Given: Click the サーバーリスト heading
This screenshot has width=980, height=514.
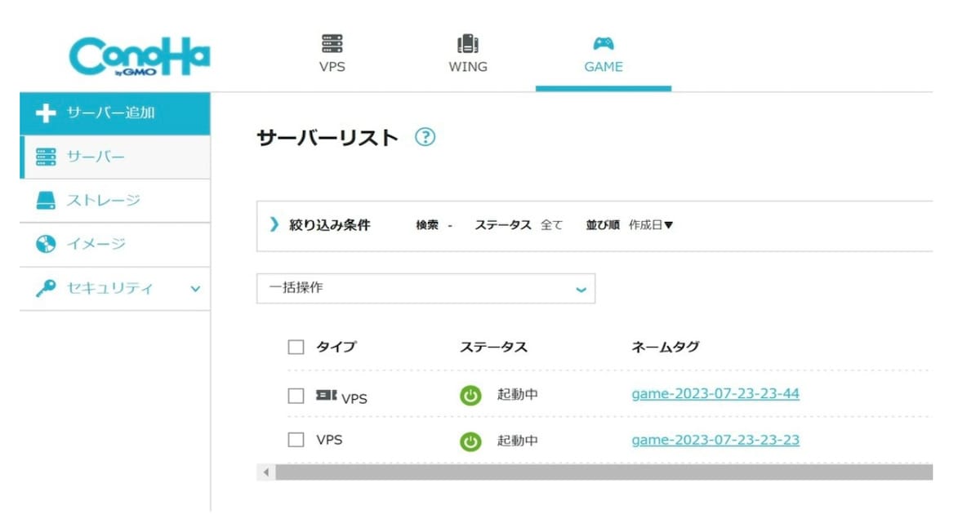Looking at the screenshot, I should [x=327, y=138].
